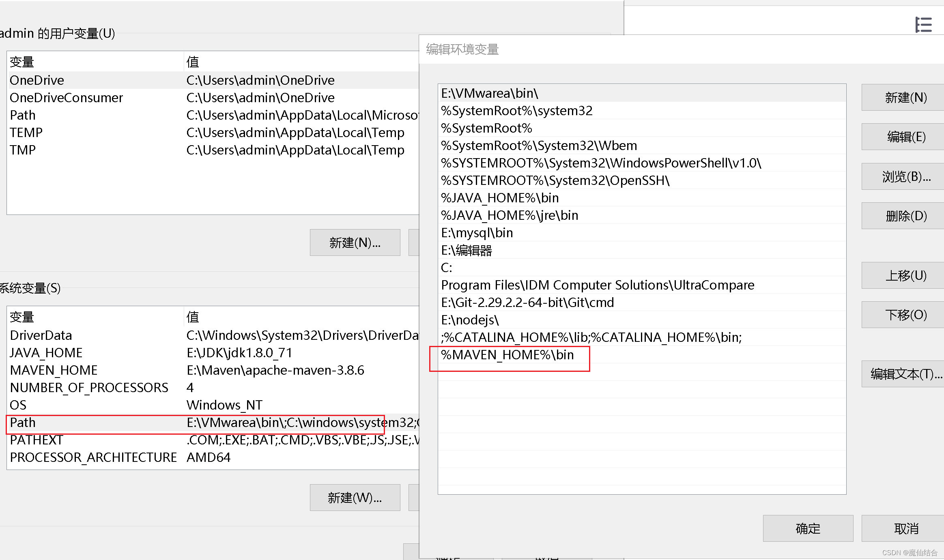
Task: Click the 编辑(E) button
Action: click(x=903, y=137)
